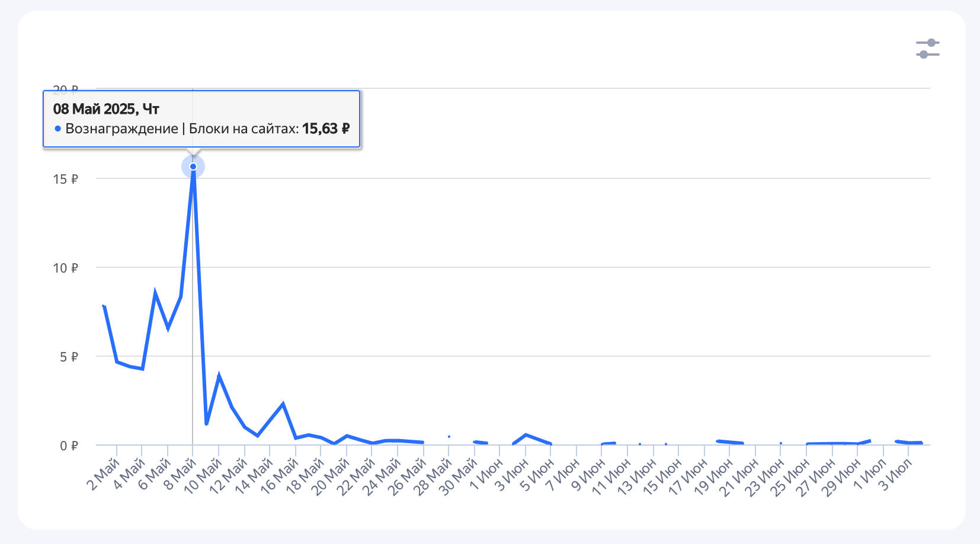Image resolution: width=980 pixels, height=544 pixels.
Task: Click the '16 Май' x-axis label
Action: pos(280,477)
